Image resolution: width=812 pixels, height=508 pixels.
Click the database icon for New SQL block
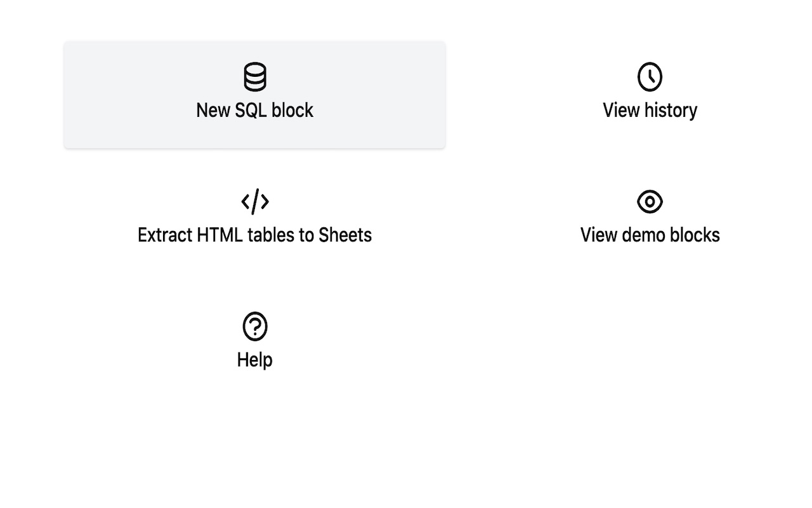coord(255,77)
